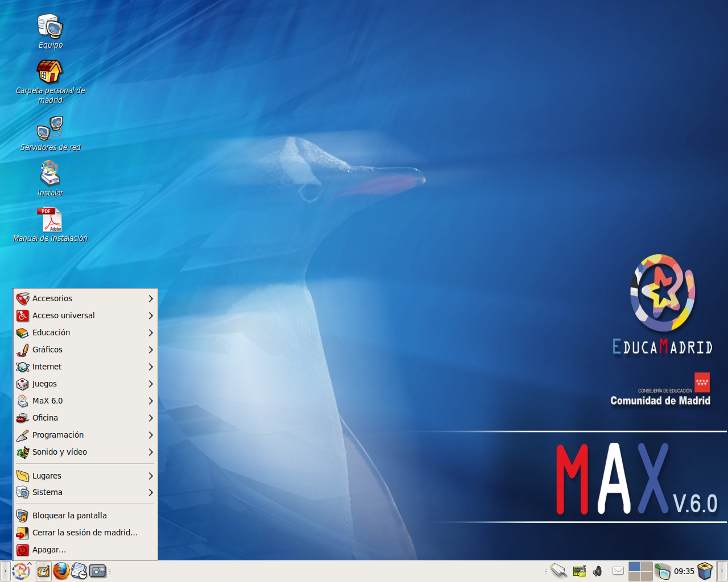
Task: Open the Acceso universal menu entry
Action: pyautogui.click(x=85, y=315)
